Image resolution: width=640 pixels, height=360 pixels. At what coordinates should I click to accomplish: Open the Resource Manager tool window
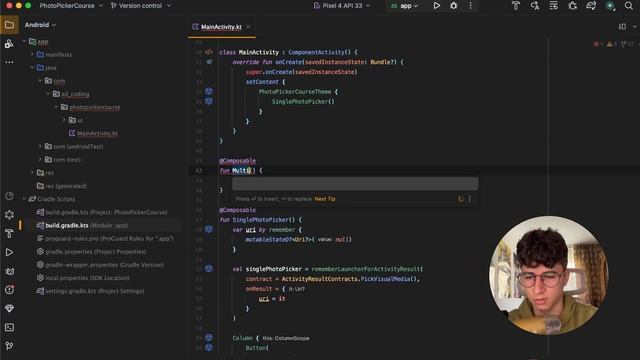(x=9, y=44)
